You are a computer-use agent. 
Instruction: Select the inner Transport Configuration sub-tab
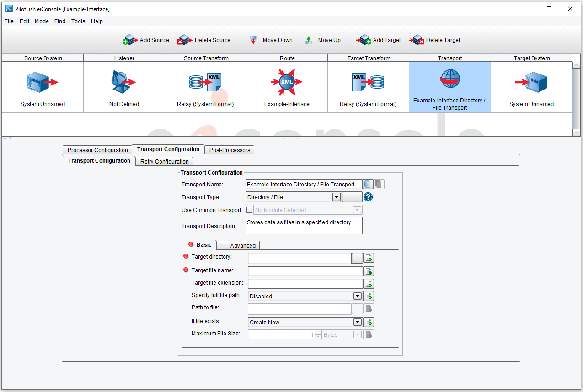[99, 161]
